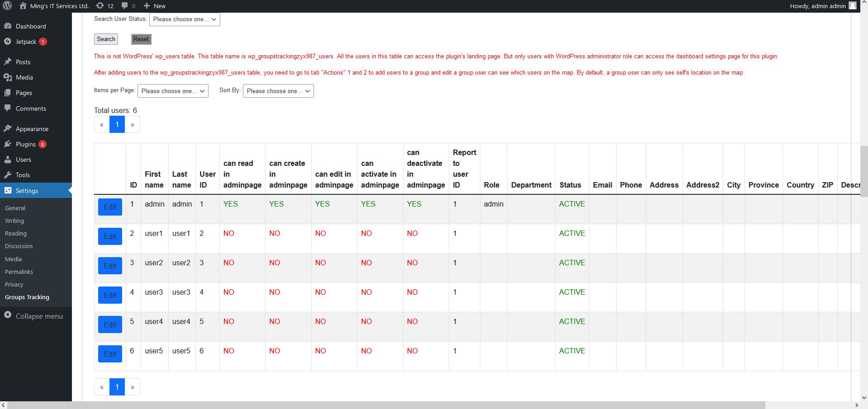This screenshot has height=409, width=868.
Task: Click the Tools wrench icon
Action: tap(8, 175)
